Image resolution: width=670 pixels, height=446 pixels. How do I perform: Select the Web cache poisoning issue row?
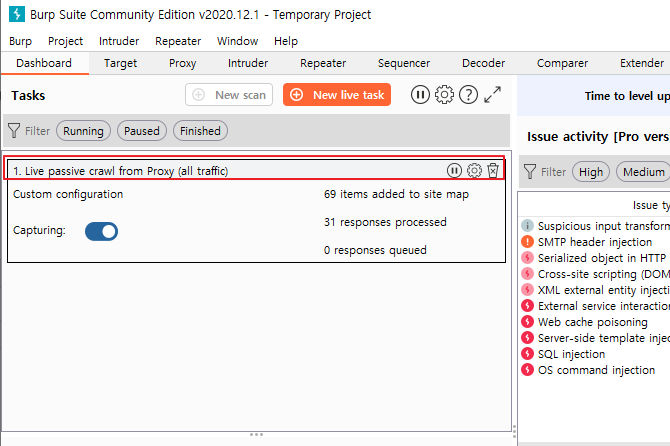[595, 322]
